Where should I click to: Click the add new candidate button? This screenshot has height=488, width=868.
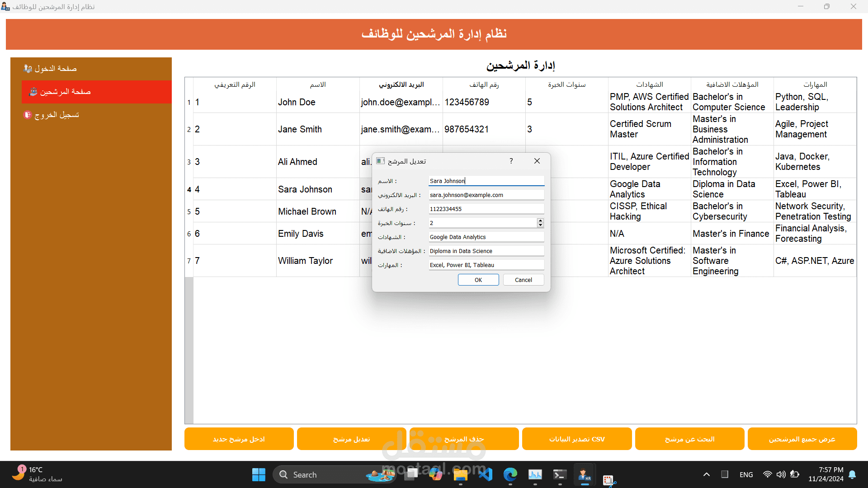pyautogui.click(x=239, y=439)
